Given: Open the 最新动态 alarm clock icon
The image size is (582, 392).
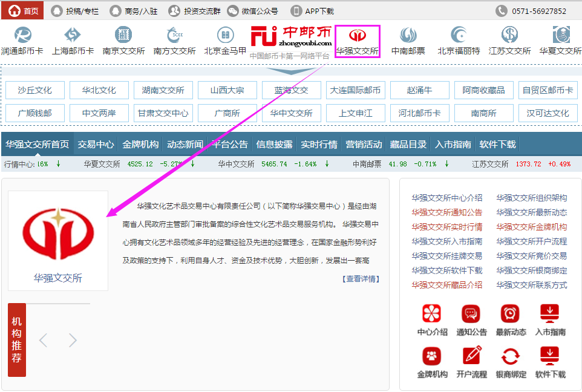Looking at the screenshot, I should [511, 314].
